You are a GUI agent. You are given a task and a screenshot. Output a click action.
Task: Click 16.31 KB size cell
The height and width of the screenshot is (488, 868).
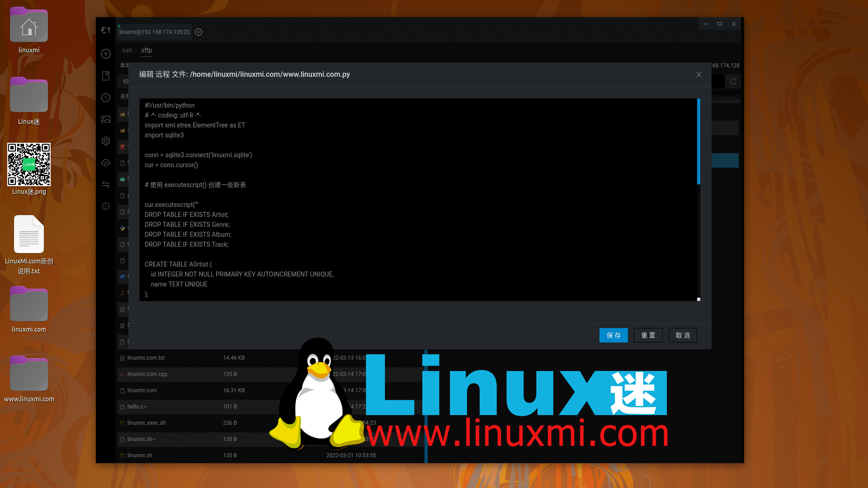click(234, 390)
